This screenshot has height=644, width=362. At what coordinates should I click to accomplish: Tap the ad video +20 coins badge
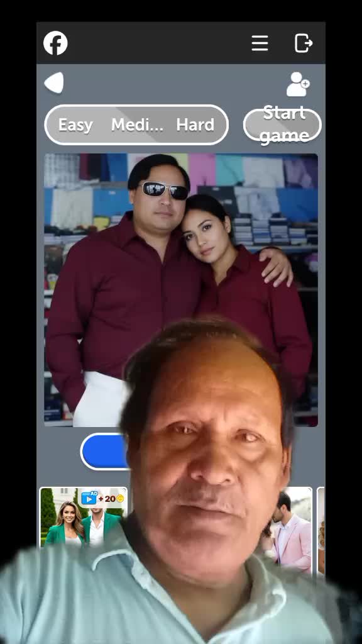coord(102,499)
